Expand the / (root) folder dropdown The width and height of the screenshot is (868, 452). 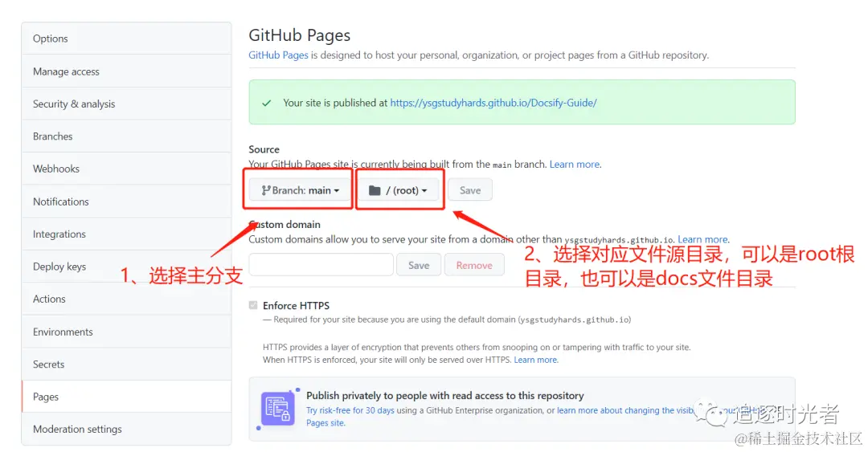click(x=398, y=190)
